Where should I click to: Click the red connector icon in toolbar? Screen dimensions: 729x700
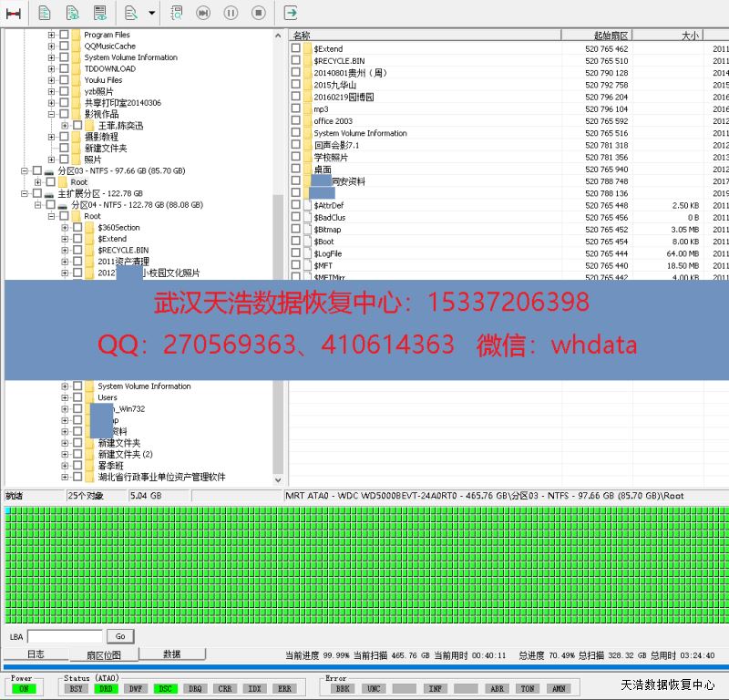(14, 13)
